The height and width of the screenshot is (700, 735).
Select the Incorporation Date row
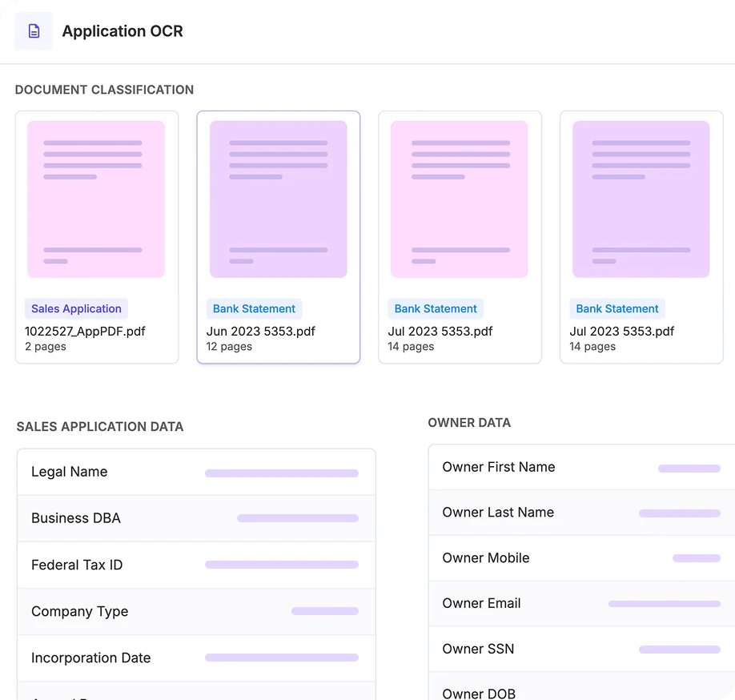point(196,658)
